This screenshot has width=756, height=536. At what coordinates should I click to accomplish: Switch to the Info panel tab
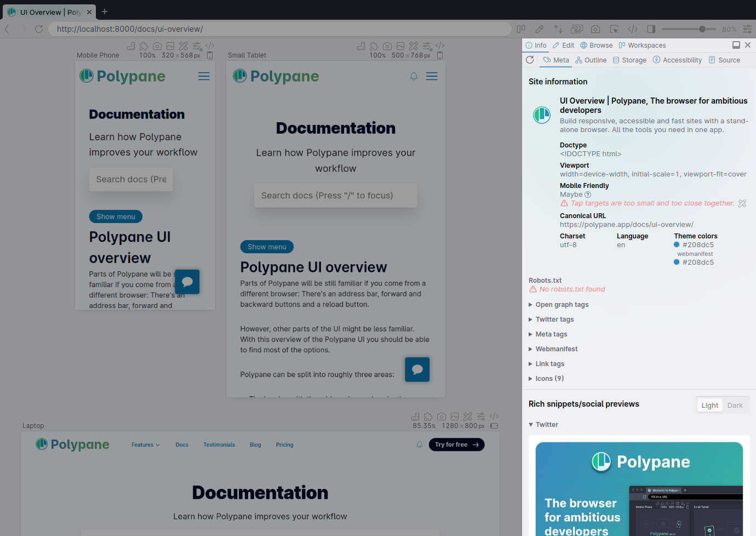point(536,45)
